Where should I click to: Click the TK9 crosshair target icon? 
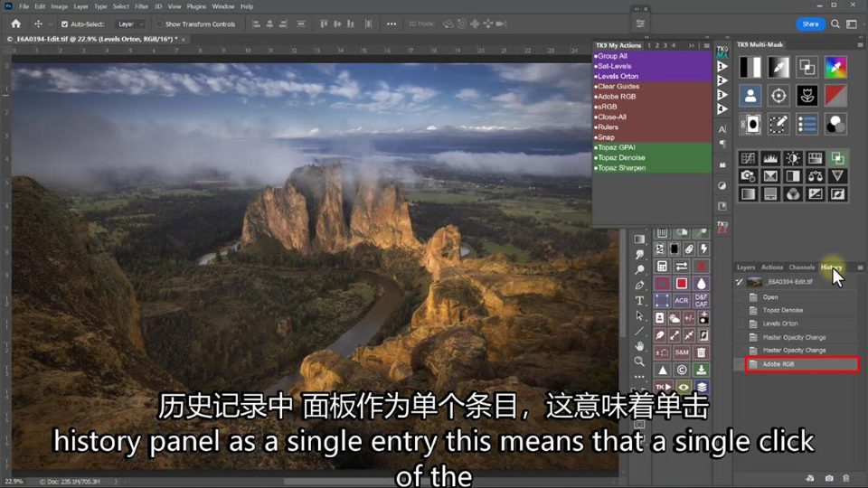pyautogui.click(x=778, y=96)
